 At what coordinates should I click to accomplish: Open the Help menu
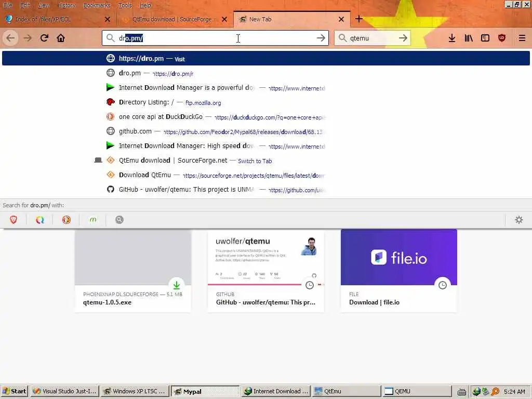coord(145,5)
